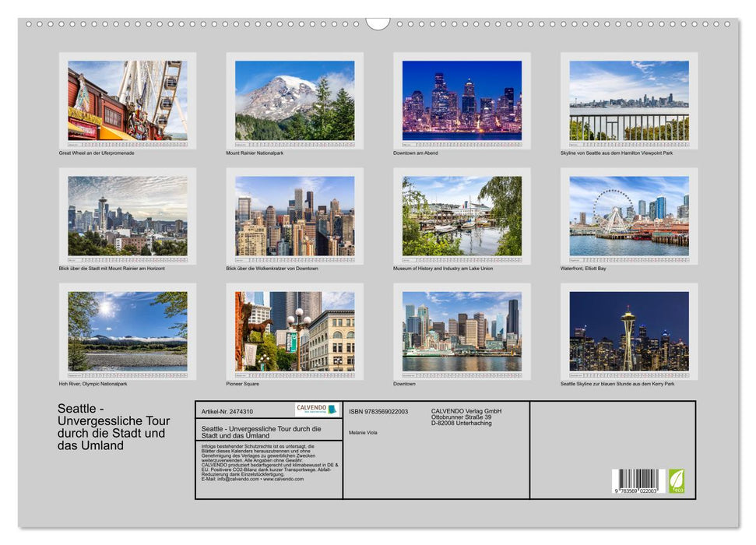Click caption 'Seattle Skyline zur blauen Stunde aus dem Kerry Park'
The width and height of the screenshot is (756, 545).
[x=617, y=384]
